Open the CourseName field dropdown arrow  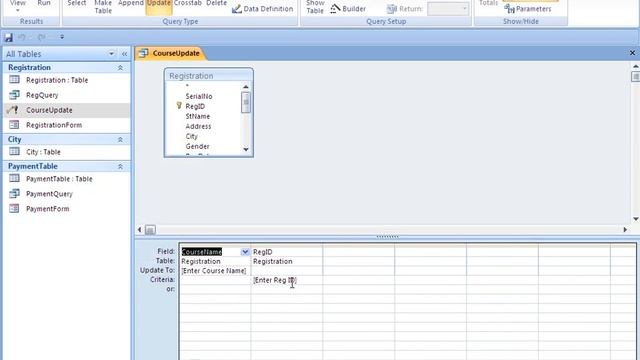click(245, 252)
